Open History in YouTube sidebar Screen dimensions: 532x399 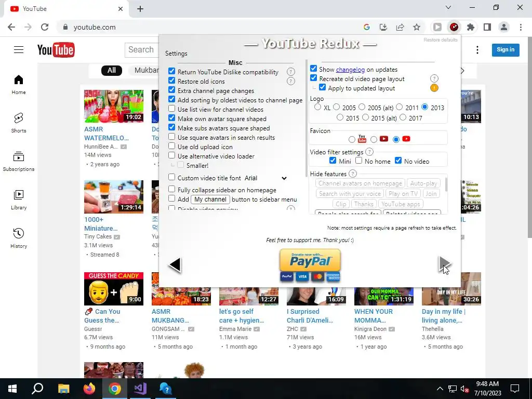click(19, 238)
